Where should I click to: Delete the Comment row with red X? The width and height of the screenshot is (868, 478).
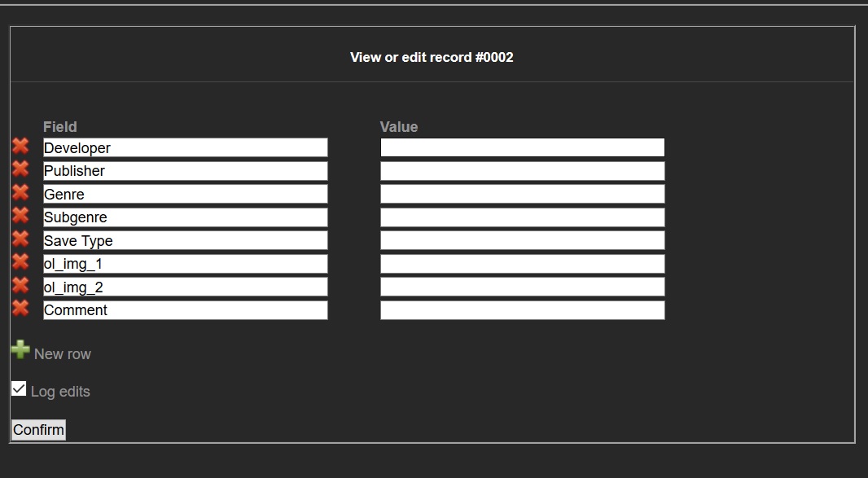click(x=20, y=309)
